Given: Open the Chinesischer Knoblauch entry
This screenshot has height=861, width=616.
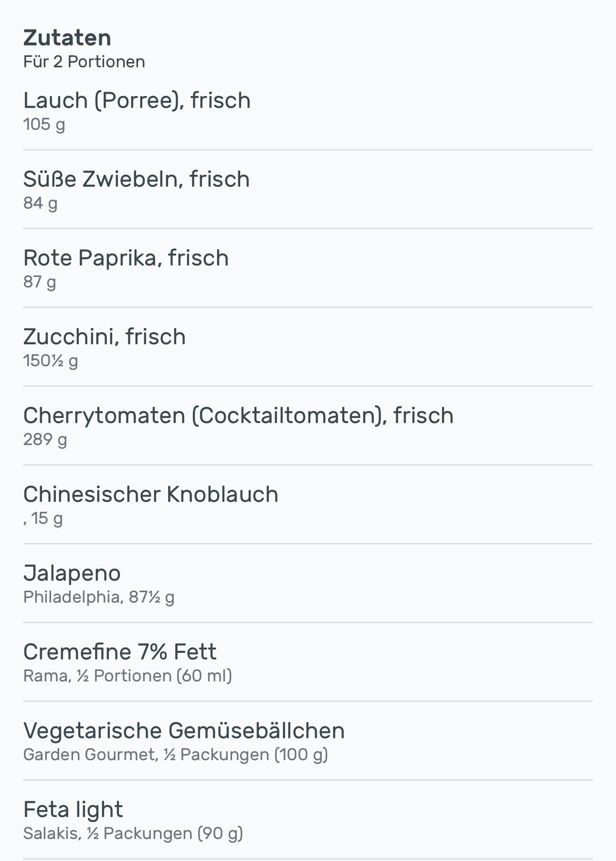Looking at the screenshot, I should point(150,494).
